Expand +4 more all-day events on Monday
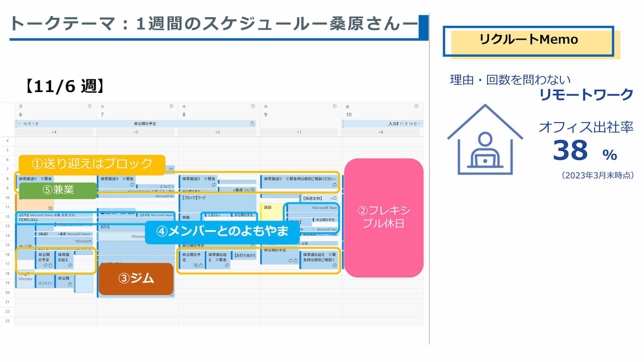644x362 pixels. click(54, 132)
